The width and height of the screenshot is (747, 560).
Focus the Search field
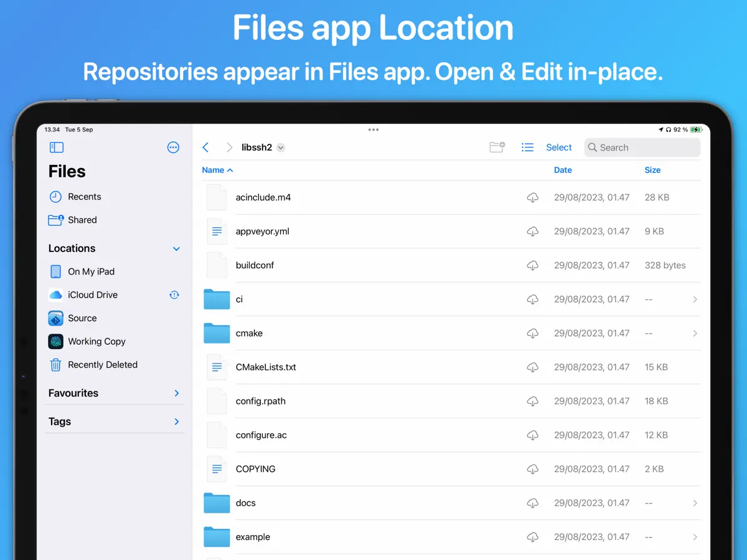tap(642, 147)
